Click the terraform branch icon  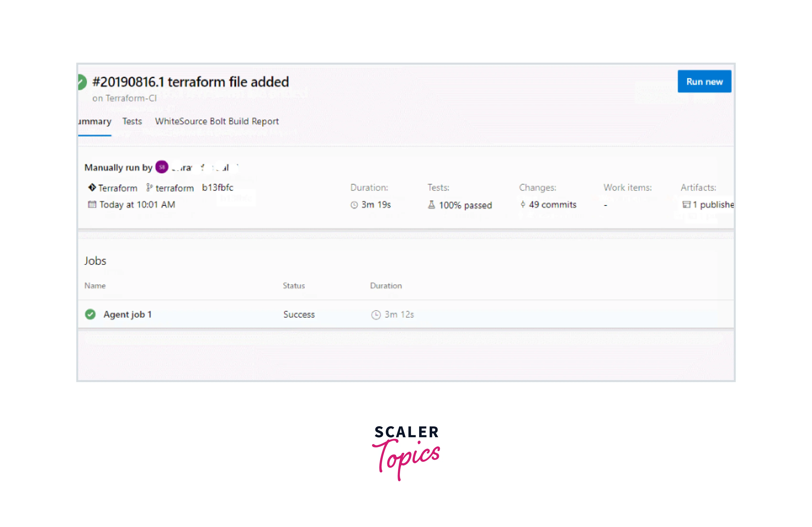(149, 187)
